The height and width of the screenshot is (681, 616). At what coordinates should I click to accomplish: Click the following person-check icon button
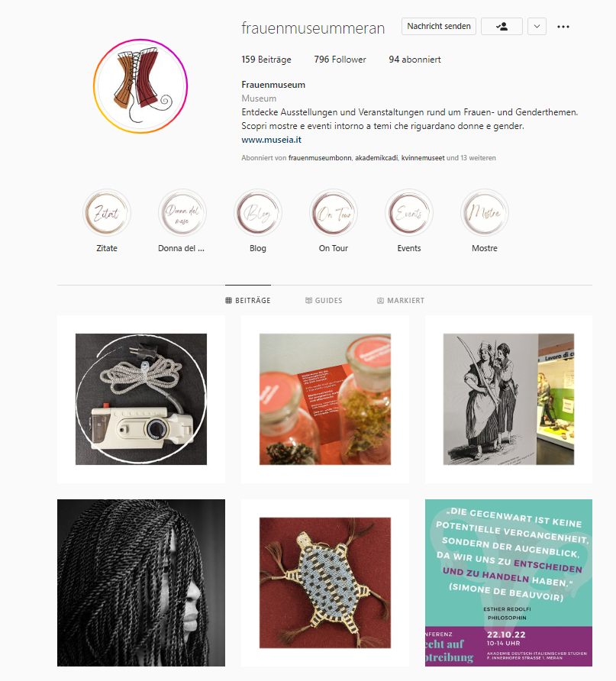pos(502,27)
